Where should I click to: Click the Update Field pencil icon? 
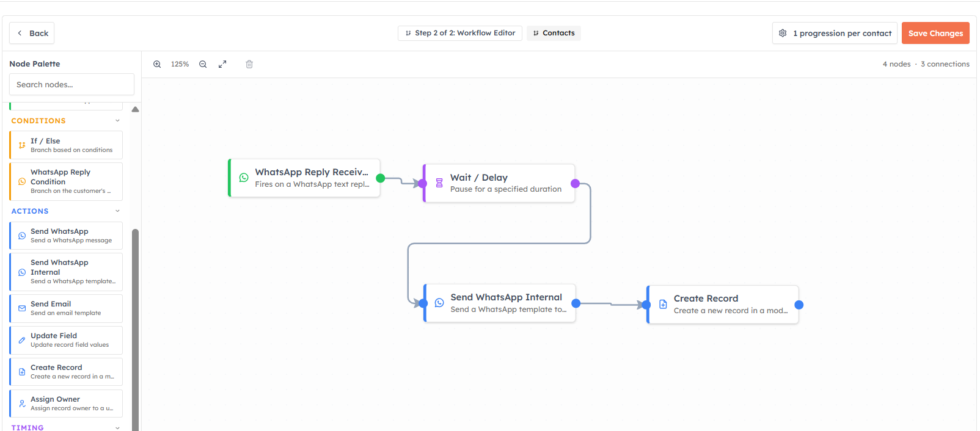tap(22, 340)
